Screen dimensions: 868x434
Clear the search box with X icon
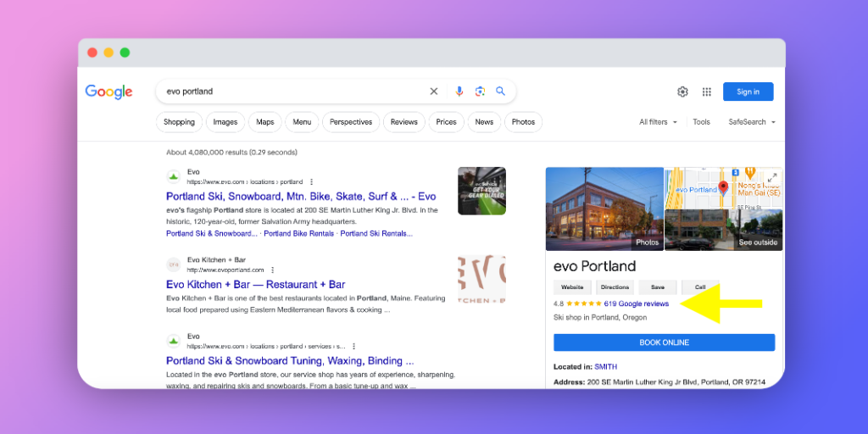434,92
